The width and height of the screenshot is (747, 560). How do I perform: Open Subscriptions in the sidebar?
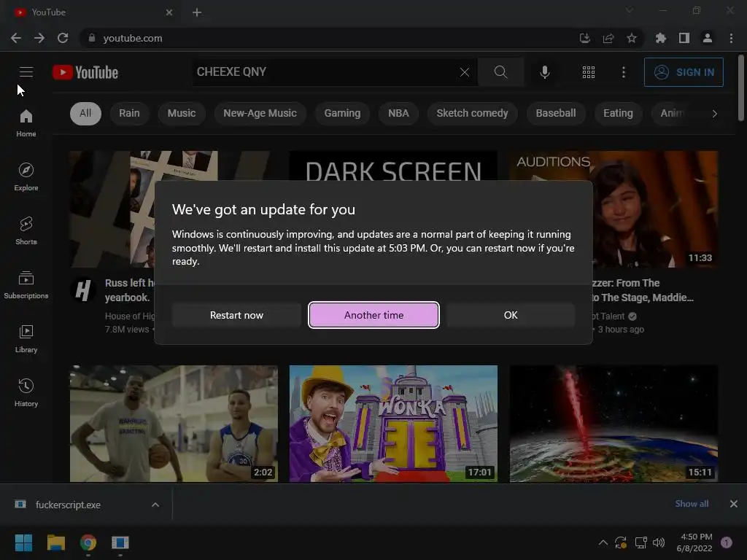click(26, 285)
